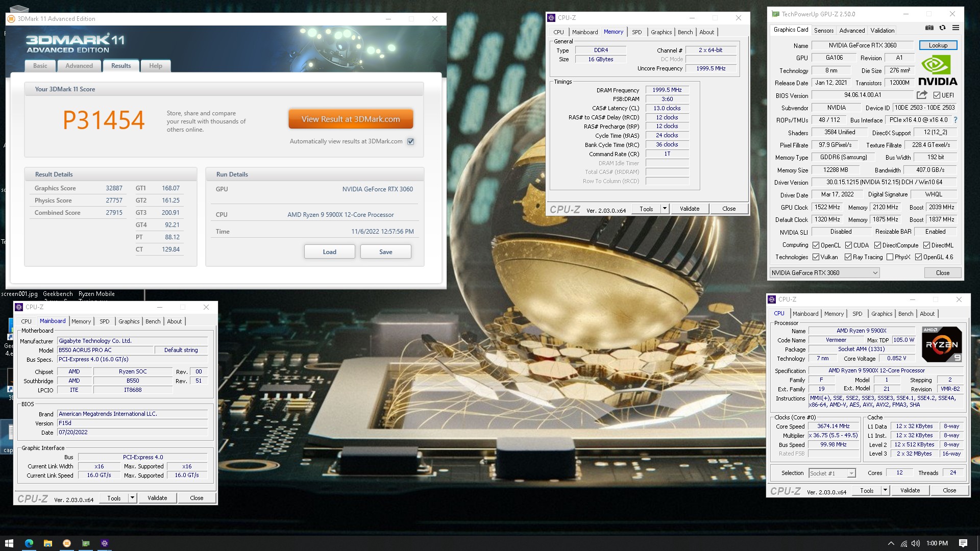
Task: Click the CPU-Z CPU window title bar icon
Action: [x=772, y=299]
